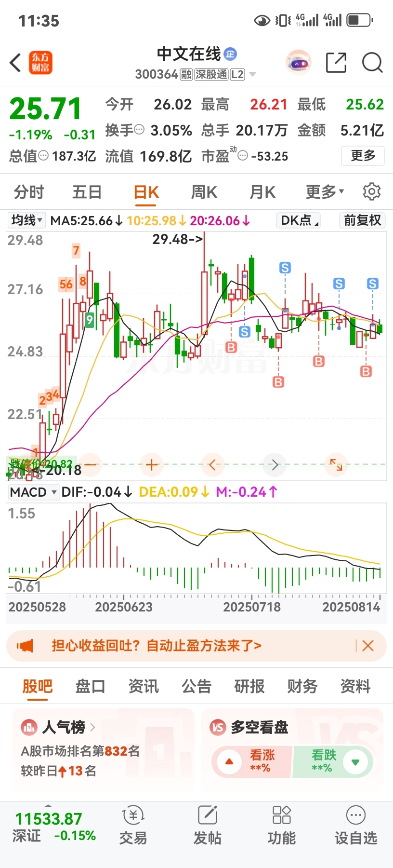Screen dimensions: 393x868
Task: Toggle the DK点 markers
Action: click(299, 220)
